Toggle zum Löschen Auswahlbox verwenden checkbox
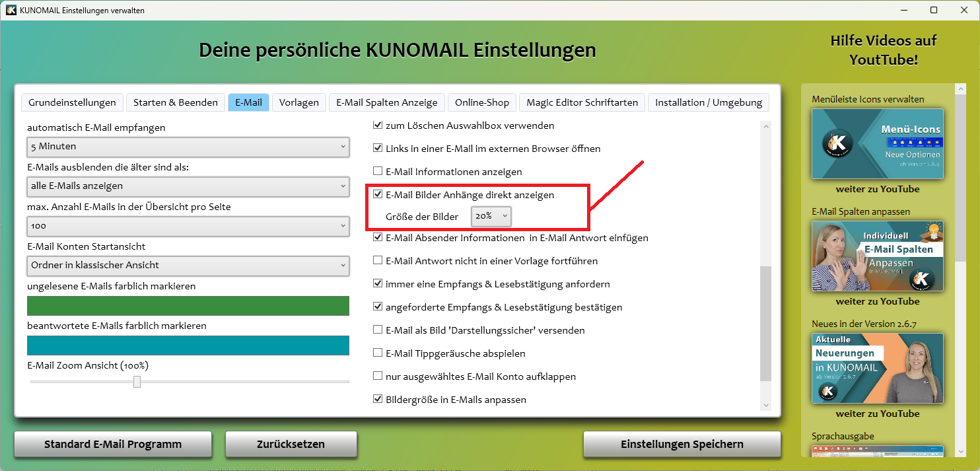980x471 pixels. coord(378,125)
